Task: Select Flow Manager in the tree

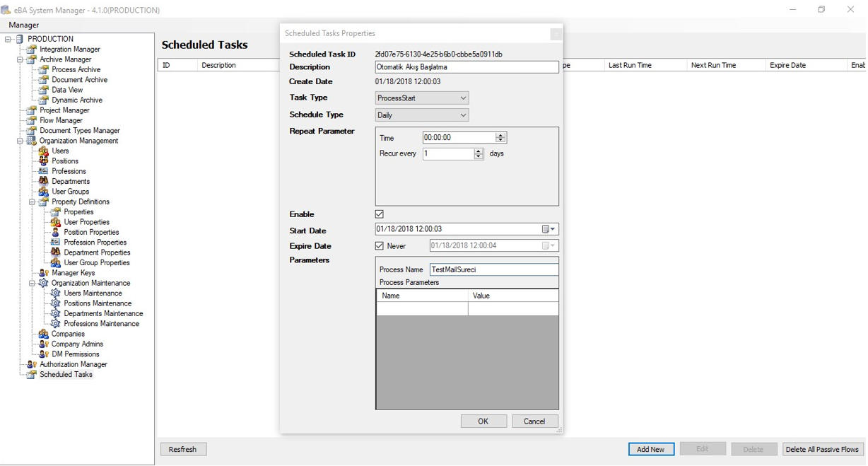Action: [61, 121]
